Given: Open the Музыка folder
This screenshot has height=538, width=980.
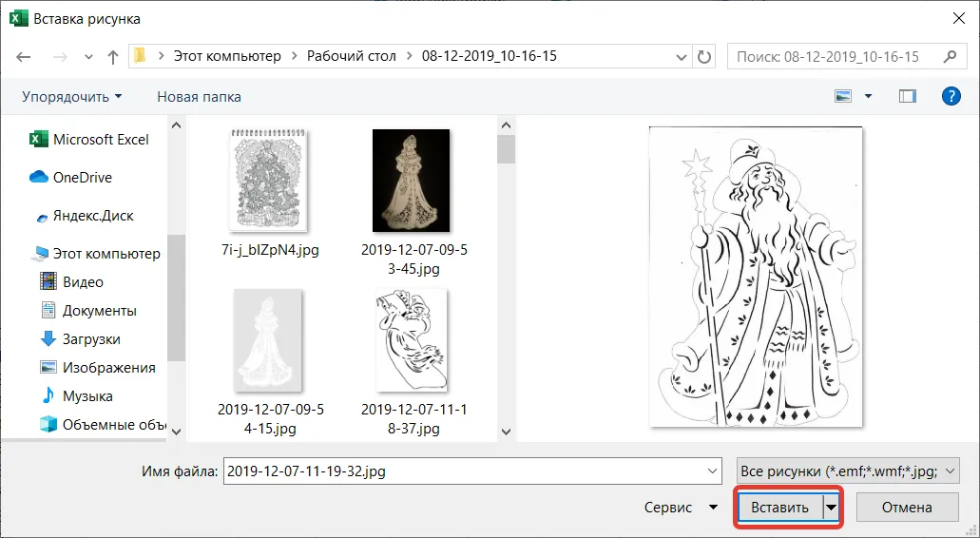Looking at the screenshot, I should 76,396.
